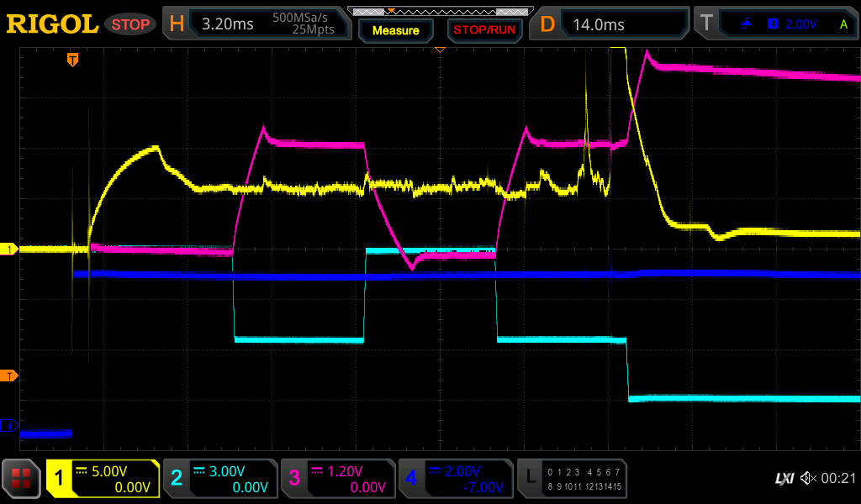The width and height of the screenshot is (861, 504).
Task: Click the waveform memory position bar
Action: 440,11
